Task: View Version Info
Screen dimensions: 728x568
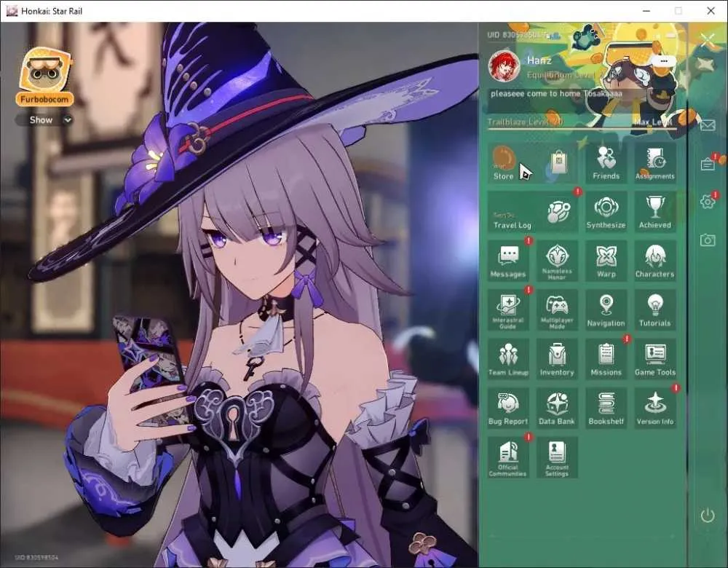Action: pos(655,409)
